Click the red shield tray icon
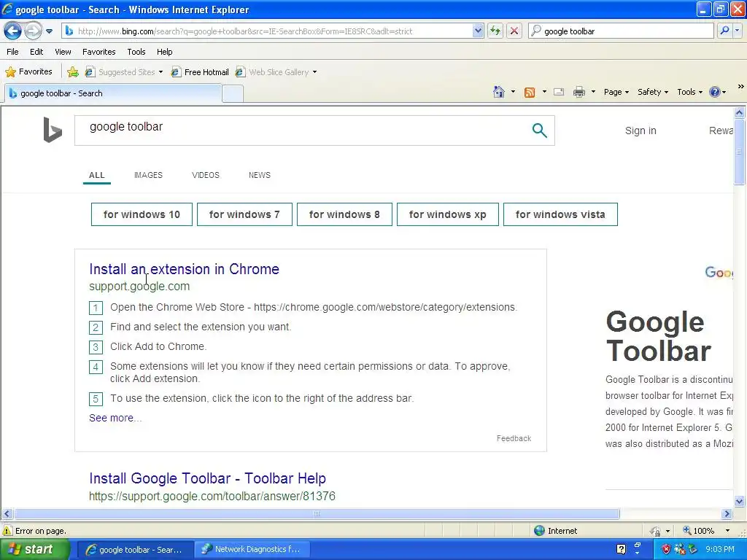Screen dimensions: 747x560 (x=666, y=550)
